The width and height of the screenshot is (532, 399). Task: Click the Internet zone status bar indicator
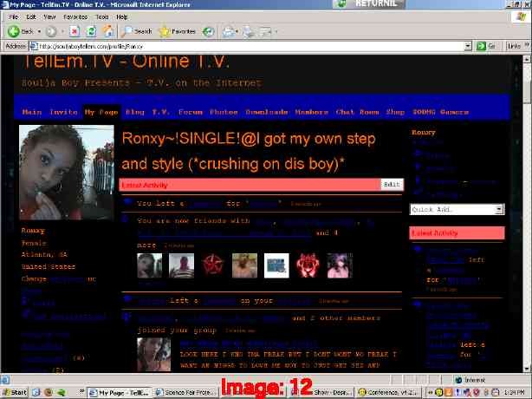tap(470, 380)
